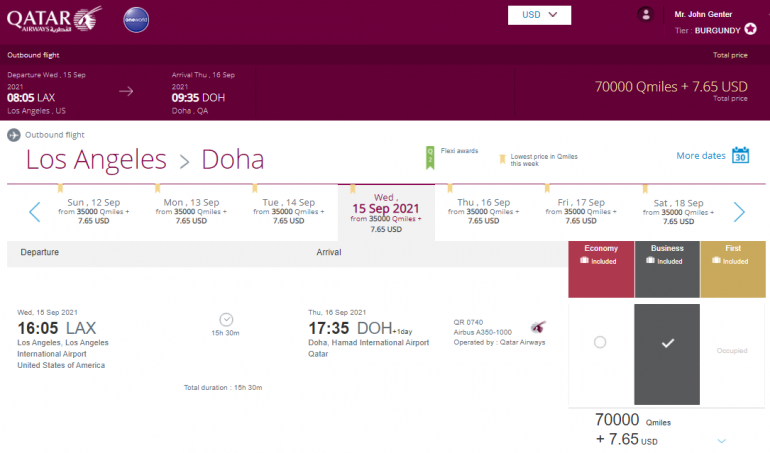
Task: Open the USD currency dropdown
Action: (x=539, y=15)
